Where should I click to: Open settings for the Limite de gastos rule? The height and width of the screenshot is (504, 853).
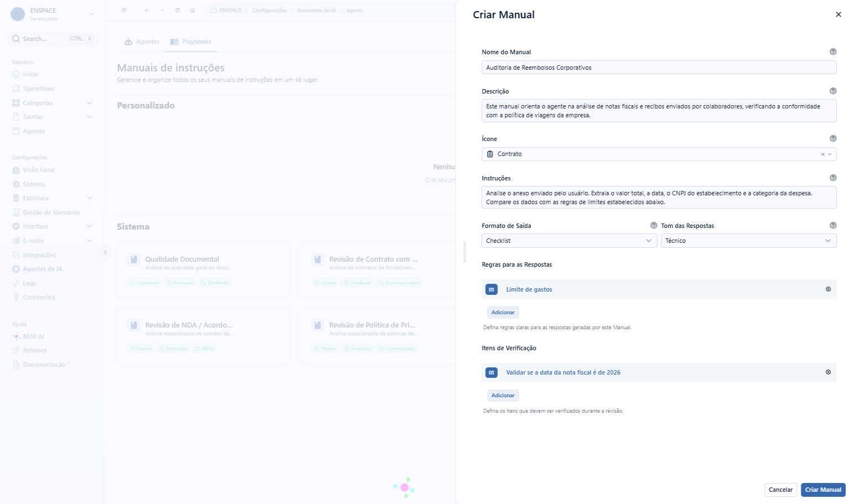(828, 289)
